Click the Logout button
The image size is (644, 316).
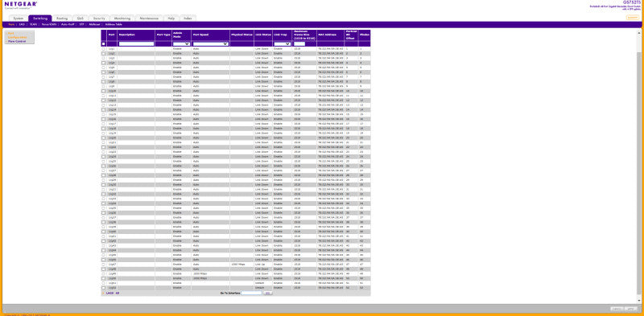point(633,17)
